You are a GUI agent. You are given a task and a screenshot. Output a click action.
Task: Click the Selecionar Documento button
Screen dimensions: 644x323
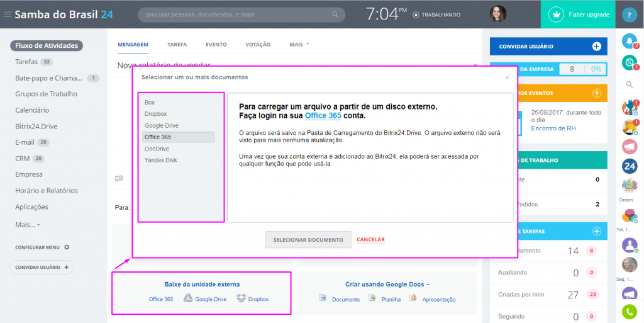(308, 240)
